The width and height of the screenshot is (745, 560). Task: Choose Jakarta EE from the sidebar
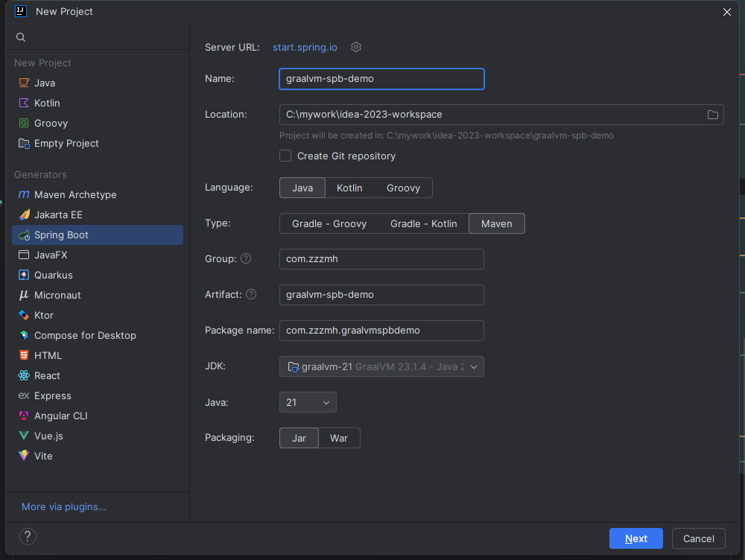pyautogui.click(x=58, y=214)
